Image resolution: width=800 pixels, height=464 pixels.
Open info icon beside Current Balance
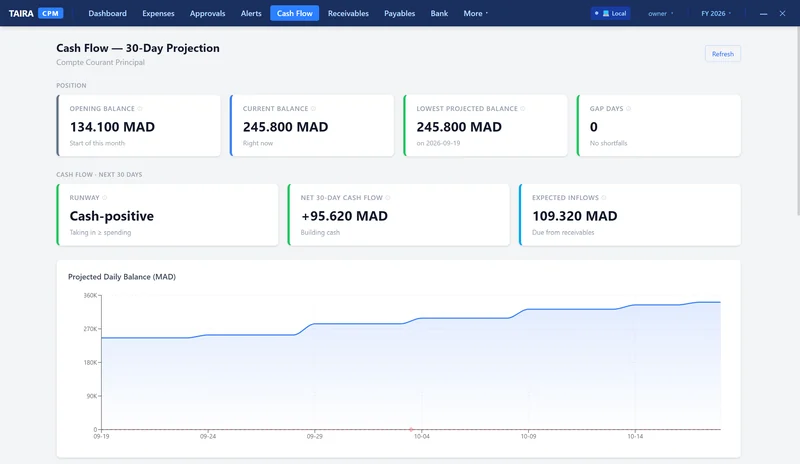click(313, 109)
